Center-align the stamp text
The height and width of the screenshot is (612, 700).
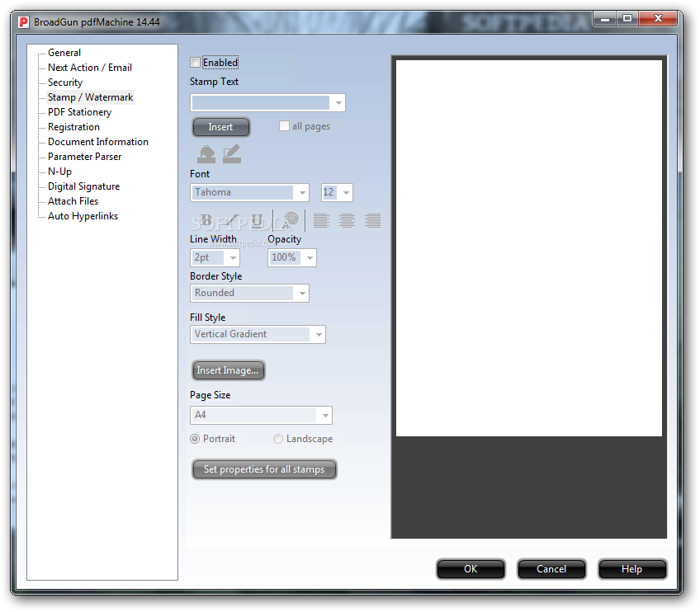point(347,220)
